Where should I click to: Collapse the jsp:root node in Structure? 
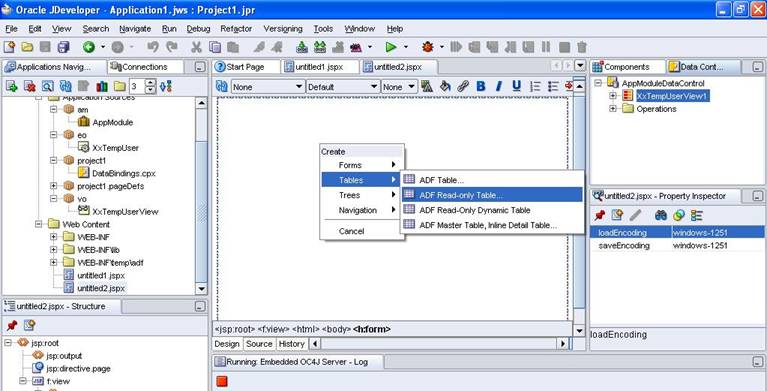(8, 343)
